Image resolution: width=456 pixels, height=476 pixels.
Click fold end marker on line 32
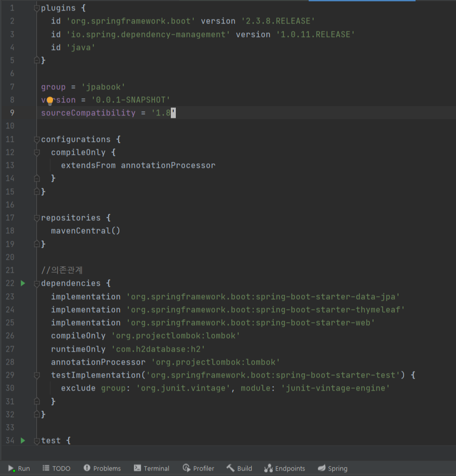[37, 415]
